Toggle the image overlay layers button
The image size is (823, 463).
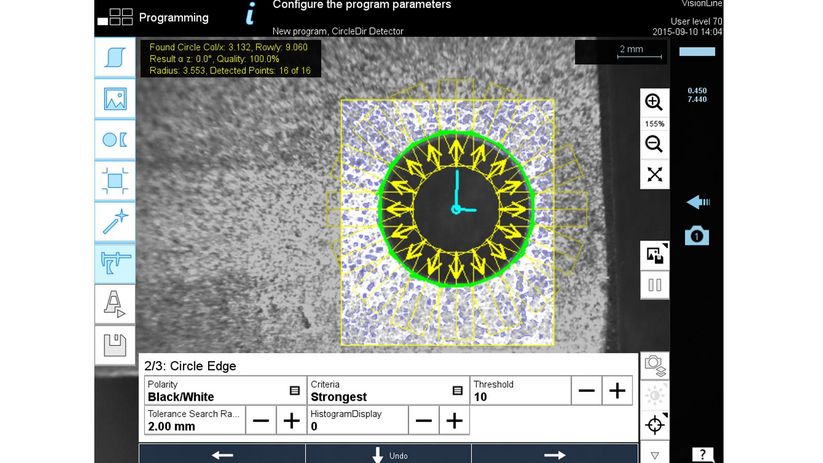(655, 255)
